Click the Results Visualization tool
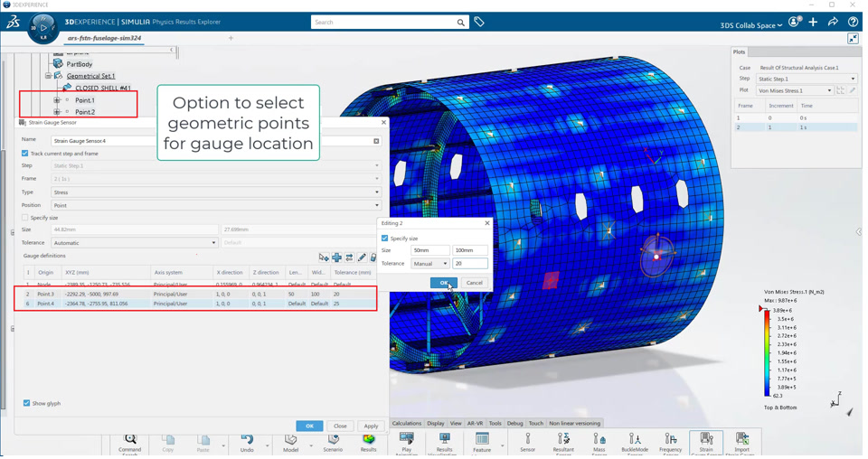Image resolution: width=868 pixels, height=459 pixels. coord(444,443)
